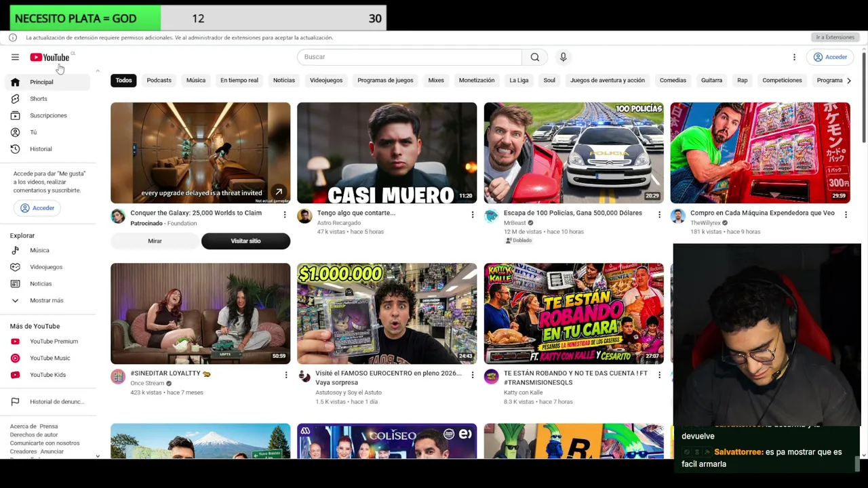Click the search magnifier button
This screenshot has width=868, height=488.
tap(535, 57)
